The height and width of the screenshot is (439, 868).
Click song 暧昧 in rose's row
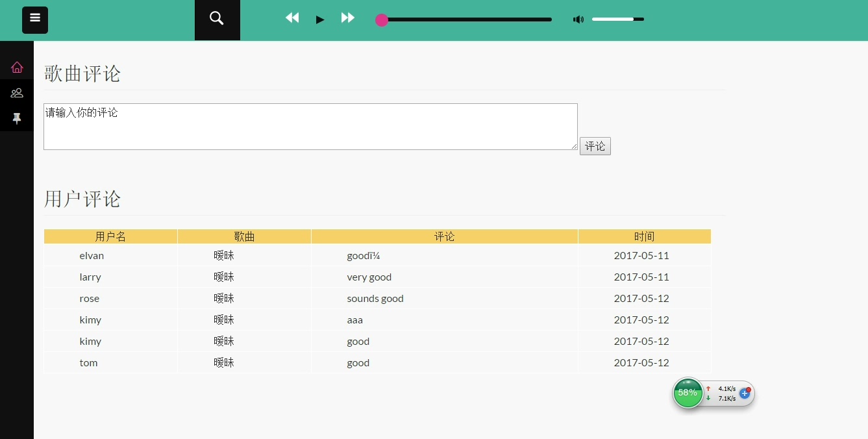click(x=224, y=299)
